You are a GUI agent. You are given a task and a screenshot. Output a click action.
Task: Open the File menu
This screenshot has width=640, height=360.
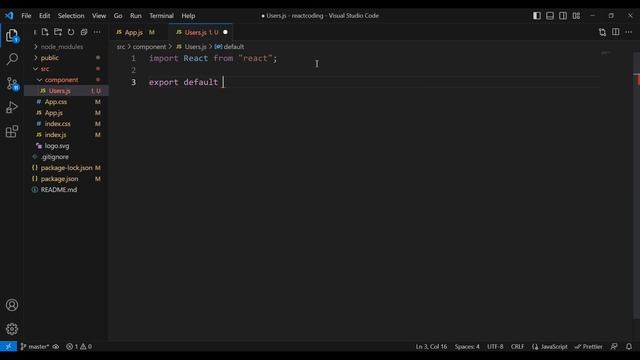[26, 16]
